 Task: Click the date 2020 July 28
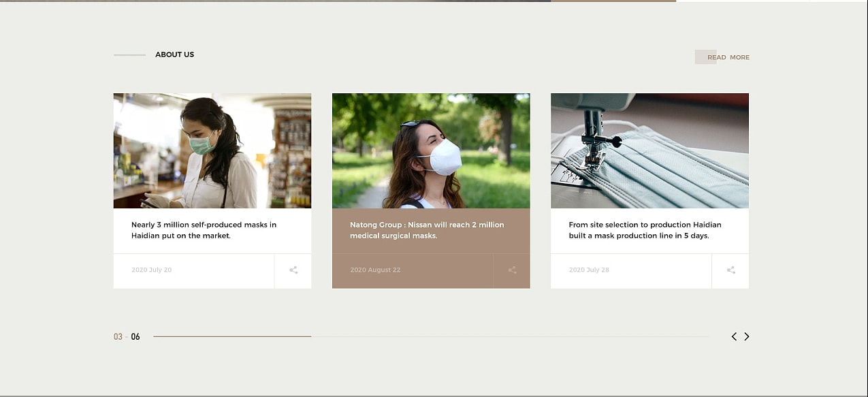pyautogui.click(x=589, y=270)
